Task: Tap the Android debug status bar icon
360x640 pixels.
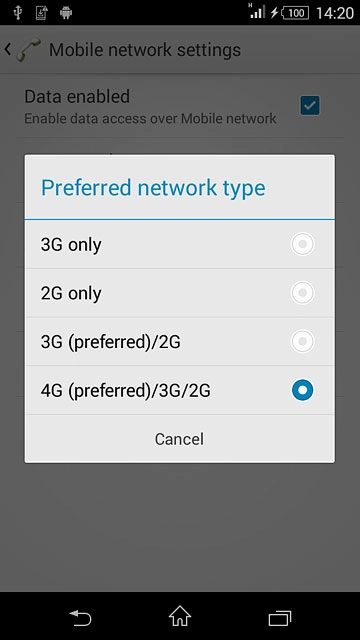Action: pos(66,13)
